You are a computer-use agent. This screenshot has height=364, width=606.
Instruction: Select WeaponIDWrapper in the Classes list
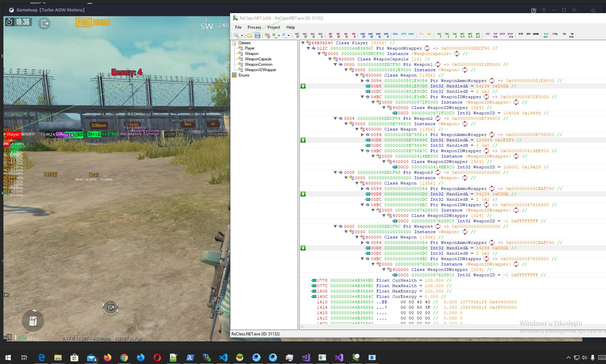click(260, 70)
